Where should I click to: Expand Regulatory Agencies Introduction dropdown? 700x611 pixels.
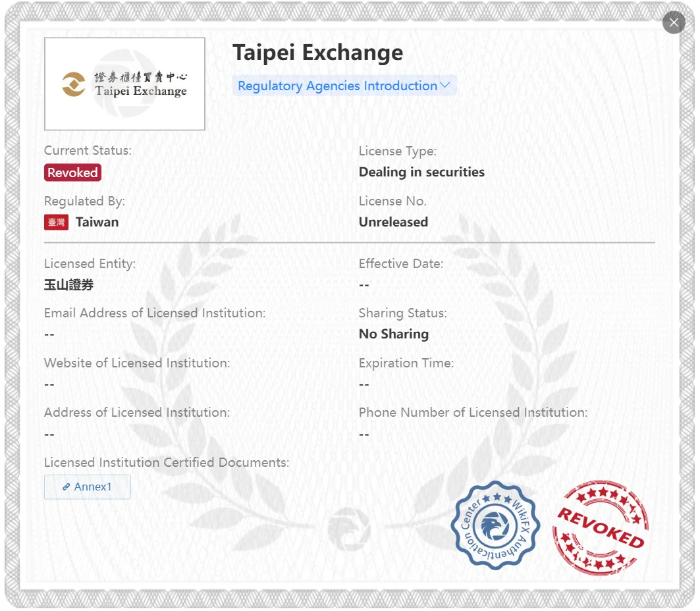click(x=344, y=86)
